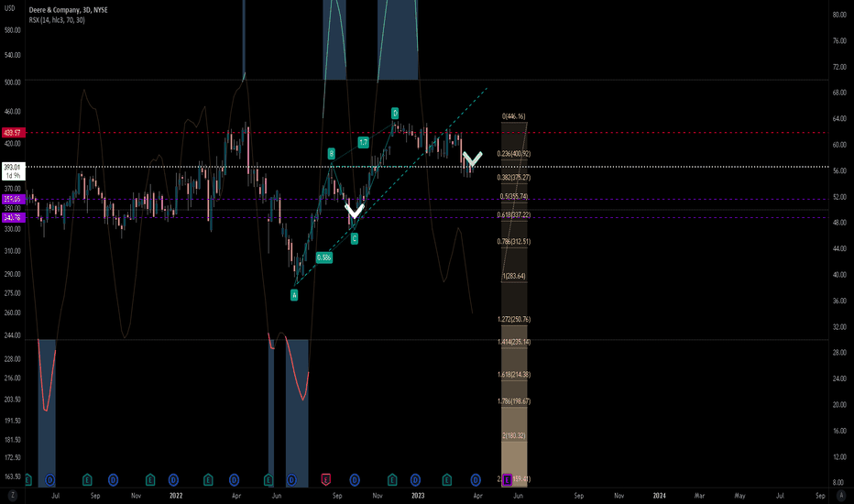Click the 0.382(375.27) Fibonacci label
Image resolution: width=854 pixels, height=504 pixels.
[x=514, y=178]
